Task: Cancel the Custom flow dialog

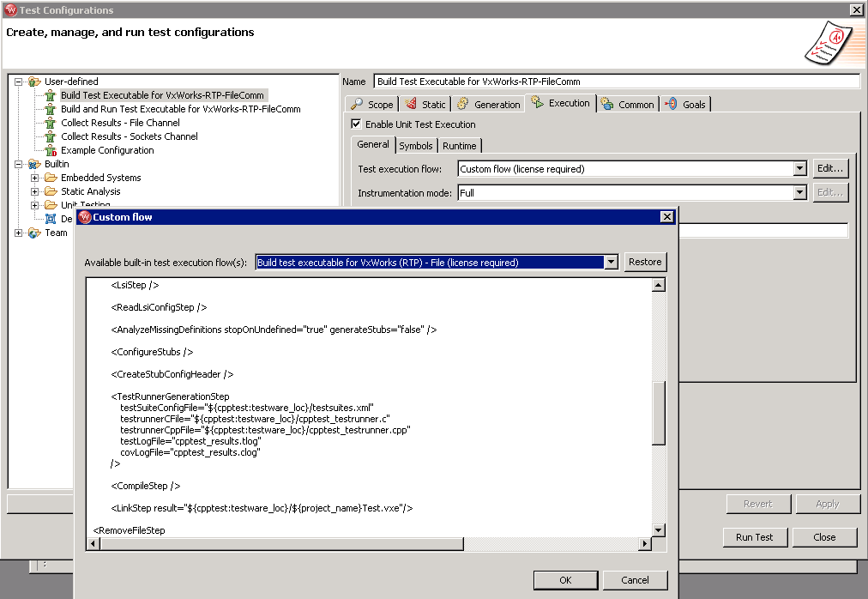Action: point(635,580)
